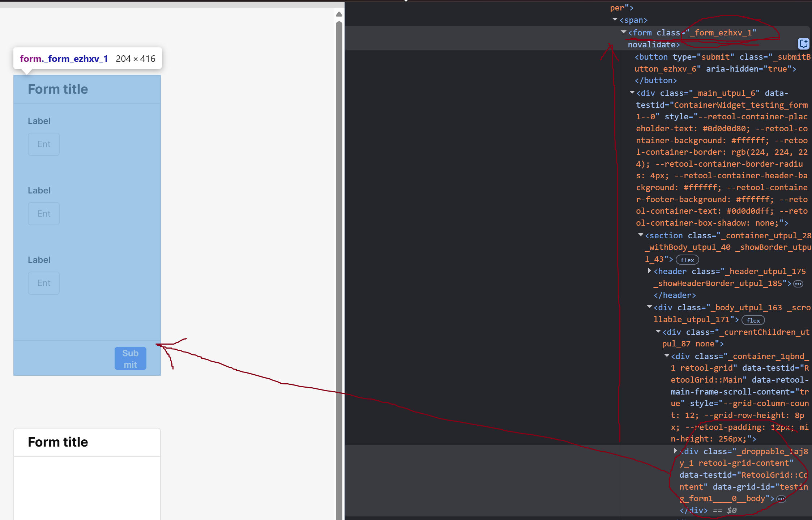The image size is (812, 520).
Task: Expand the _droppable retool-grid-content div
Action: (x=675, y=451)
